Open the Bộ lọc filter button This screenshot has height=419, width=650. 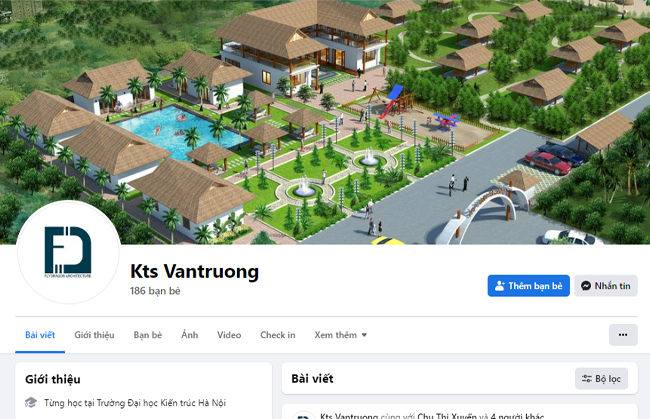601,378
